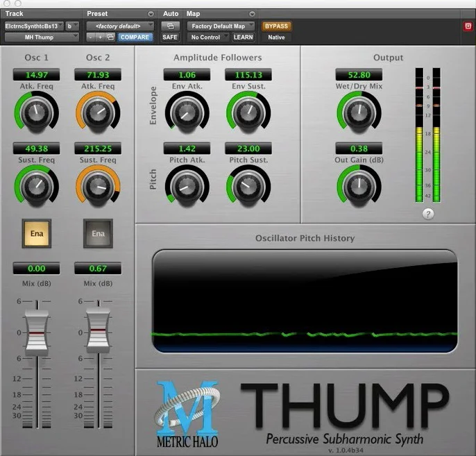Click the Osc 1 Mix (dB) fader handle

36,332
